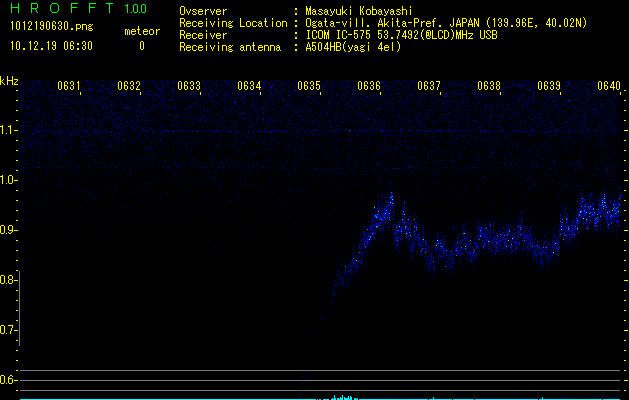The height and width of the screenshot is (400, 629).
Task: Click the HROFFT title text
Action: (57, 9)
